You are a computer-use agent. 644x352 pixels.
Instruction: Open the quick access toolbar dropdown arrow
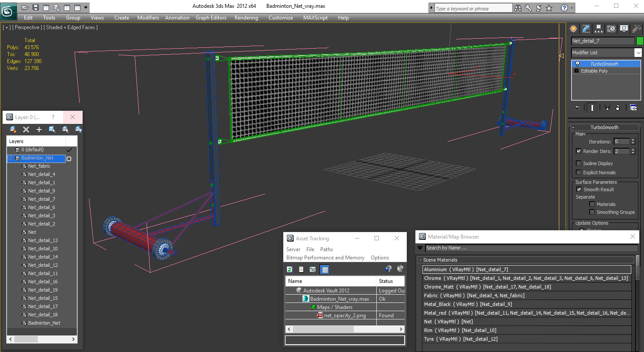pos(86,7)
